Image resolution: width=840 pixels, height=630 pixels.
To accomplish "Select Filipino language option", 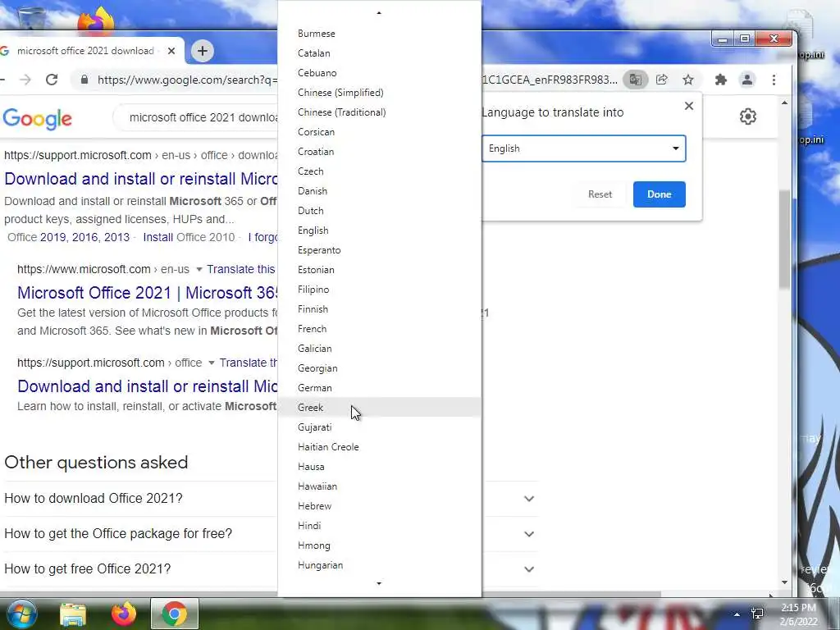I will pos(379,290).
